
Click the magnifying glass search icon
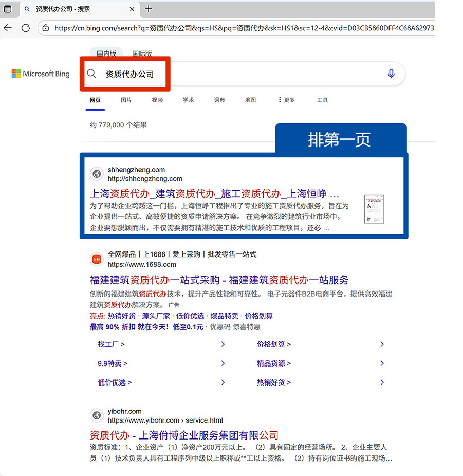click(91, 74)
